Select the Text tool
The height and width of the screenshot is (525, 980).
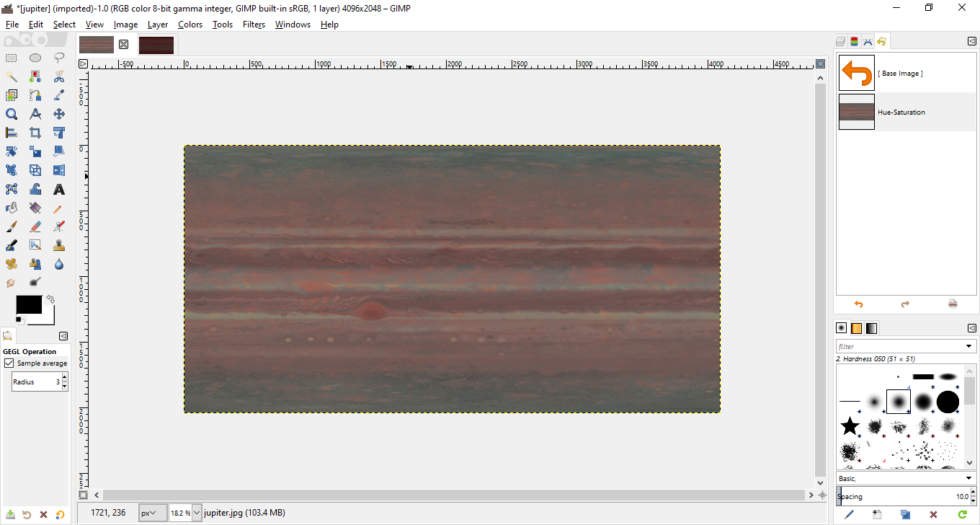(59, 189)
